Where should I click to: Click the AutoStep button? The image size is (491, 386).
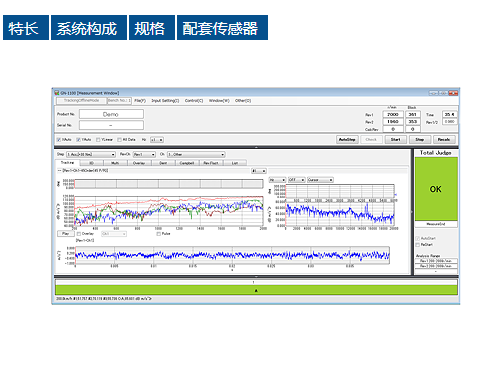(x=347, y=140)
